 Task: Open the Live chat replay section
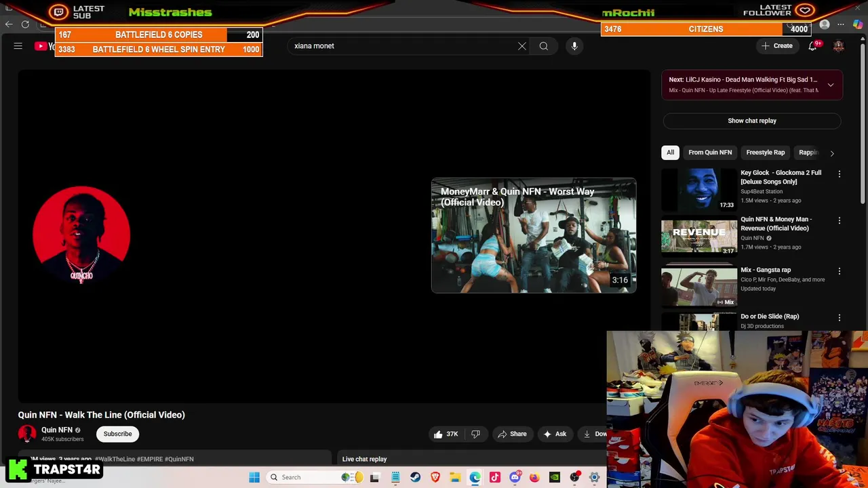(364, 459)
